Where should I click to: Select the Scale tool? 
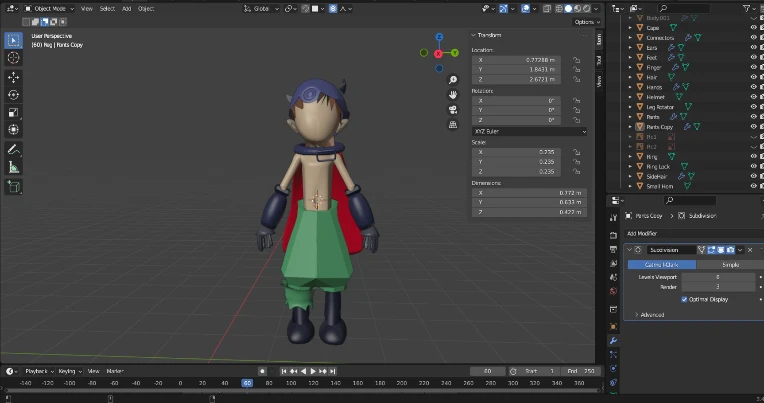(x=13, y=113)
